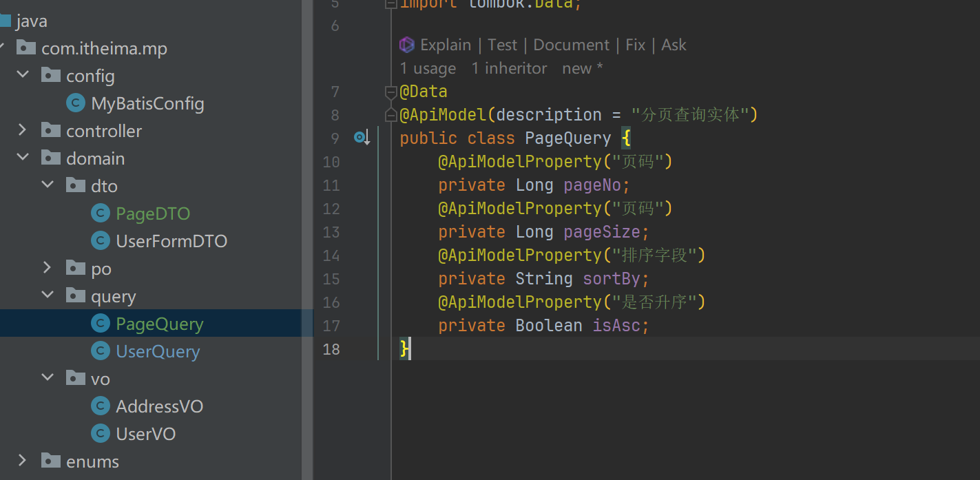This screenshot has width=980, height=480.
Task: Open the MyBatisConfig class via its icon
Action: (x=75, y=103)
